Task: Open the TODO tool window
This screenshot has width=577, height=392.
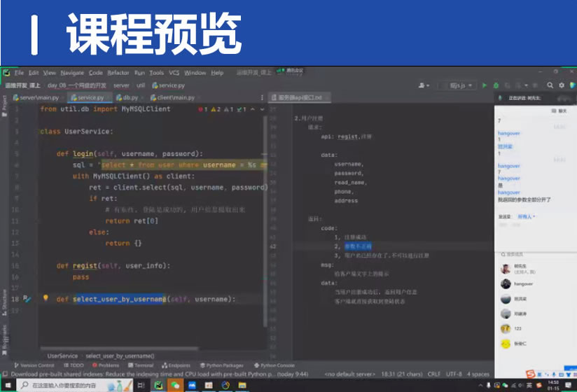Action: click(74, 365)
